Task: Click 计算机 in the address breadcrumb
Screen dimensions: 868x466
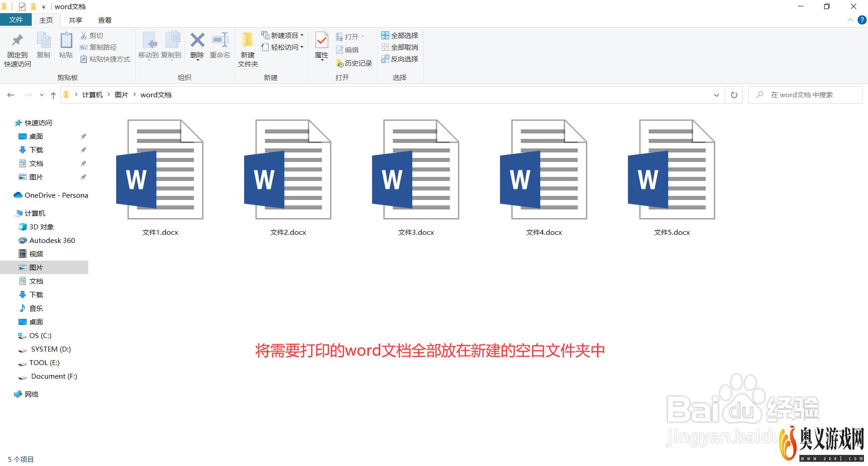Action: point(92,95)
